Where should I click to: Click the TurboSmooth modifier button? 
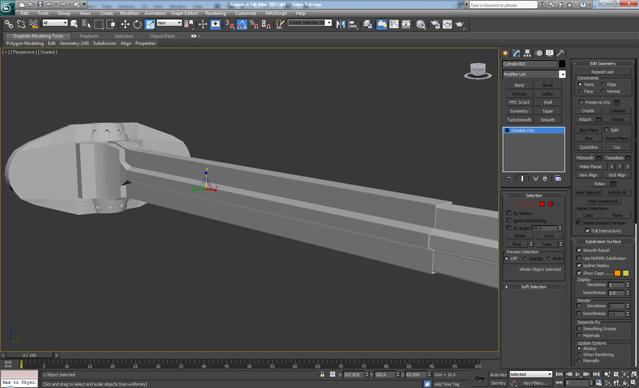[519, 120]
